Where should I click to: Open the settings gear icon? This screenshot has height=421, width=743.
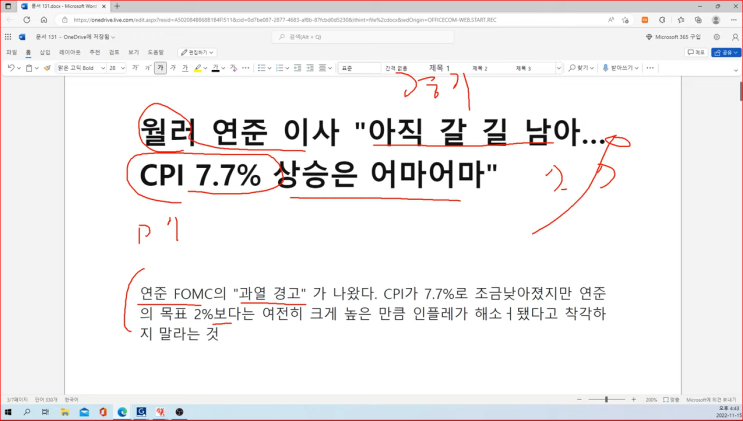pyautogui.click(x=716, y=37)
